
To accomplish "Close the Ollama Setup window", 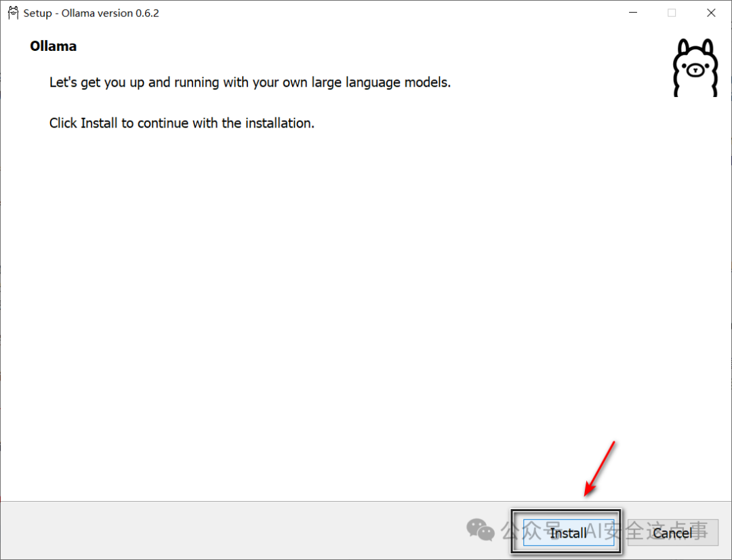I will pyautogui.click(x=711, y=13).
